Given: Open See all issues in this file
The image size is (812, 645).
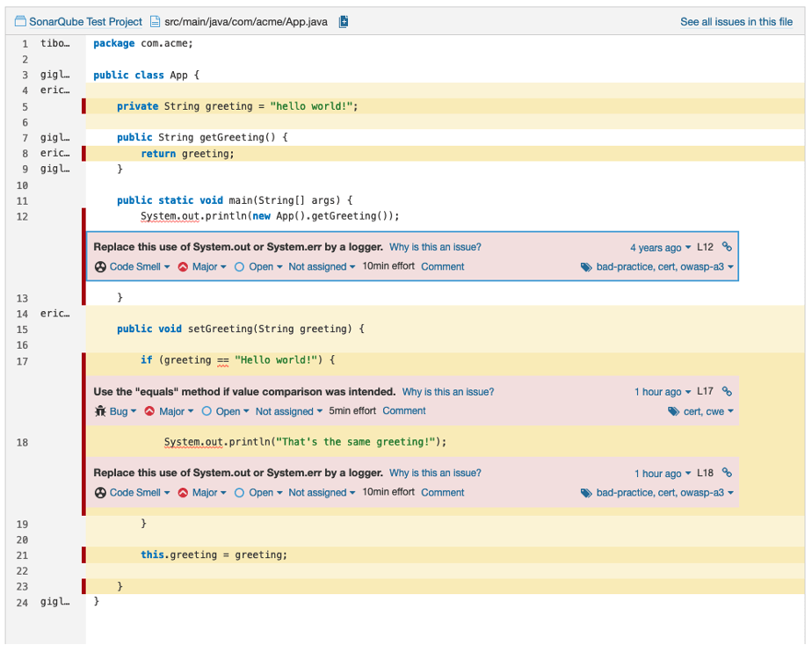Looking at the screenshot, I should click(x=736, y=22).
